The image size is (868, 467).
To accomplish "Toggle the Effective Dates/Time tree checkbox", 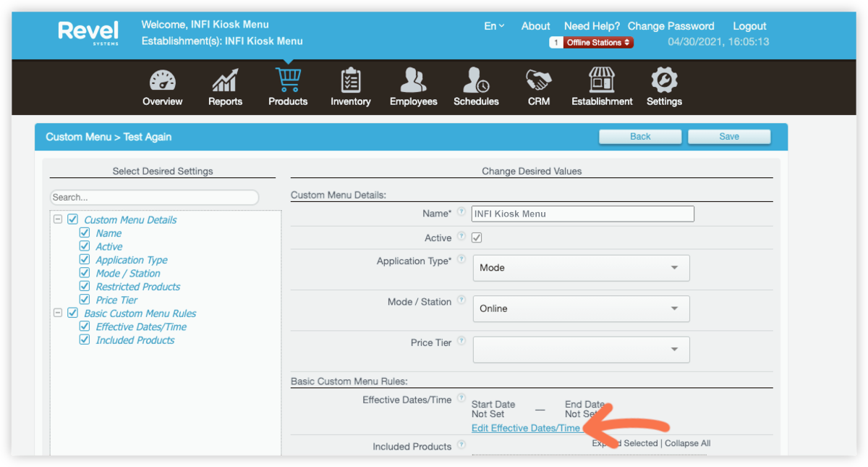I will [84, 327].
